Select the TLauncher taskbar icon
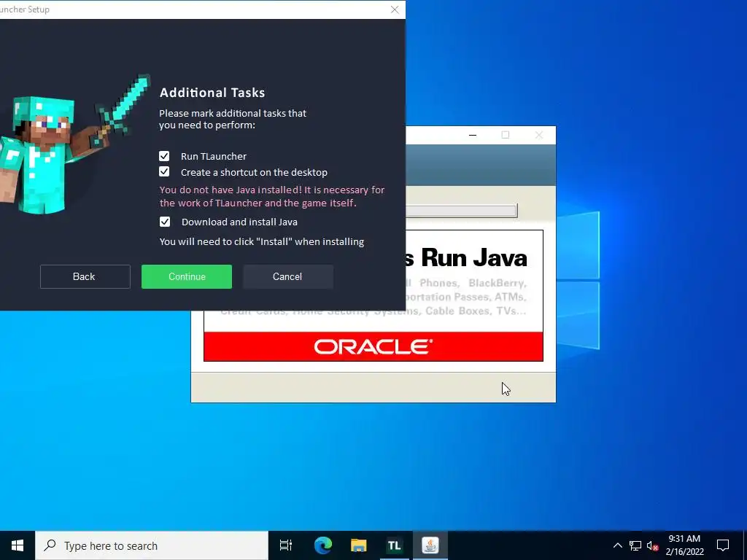Viewport: 747px width, 560px height. [x=394, y=545]
